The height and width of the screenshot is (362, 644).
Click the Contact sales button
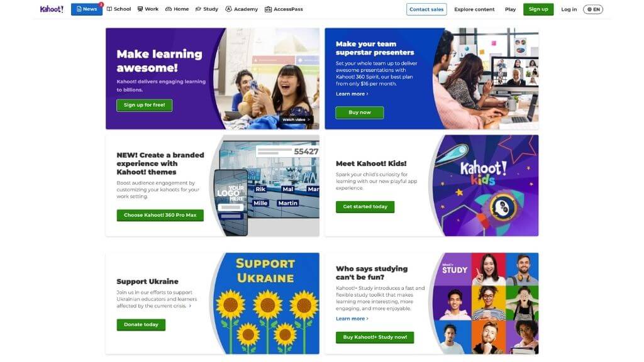426,9
